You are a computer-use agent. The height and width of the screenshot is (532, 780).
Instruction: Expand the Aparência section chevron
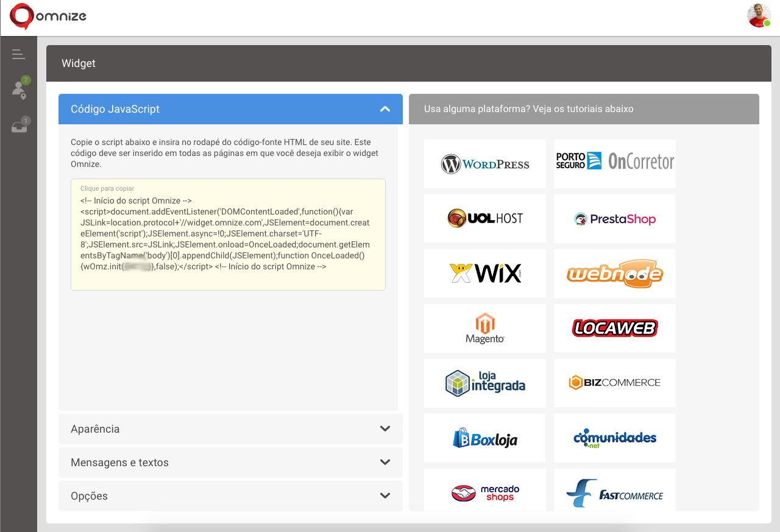point(385,428)
